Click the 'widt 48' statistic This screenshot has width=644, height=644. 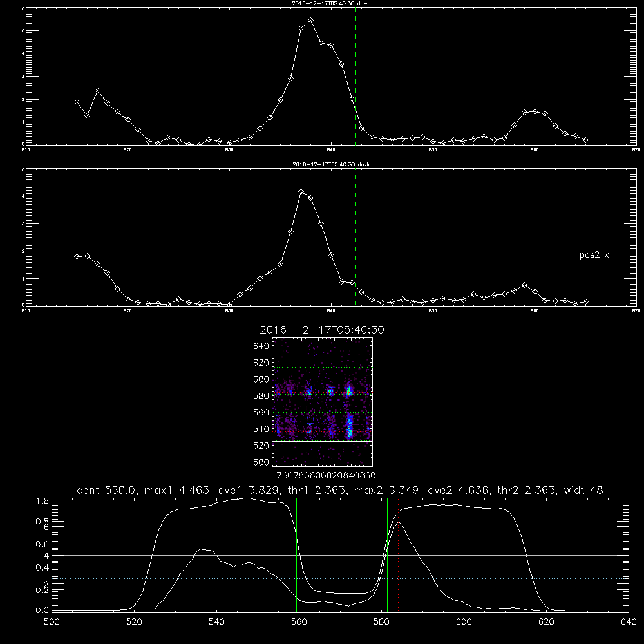(x=583, y=490)
